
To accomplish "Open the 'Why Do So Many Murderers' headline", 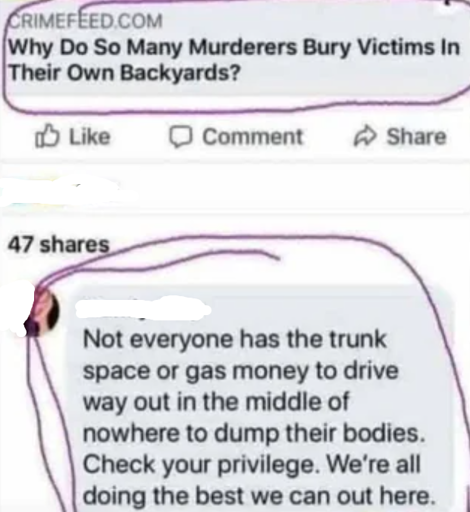I will (234, 48).
